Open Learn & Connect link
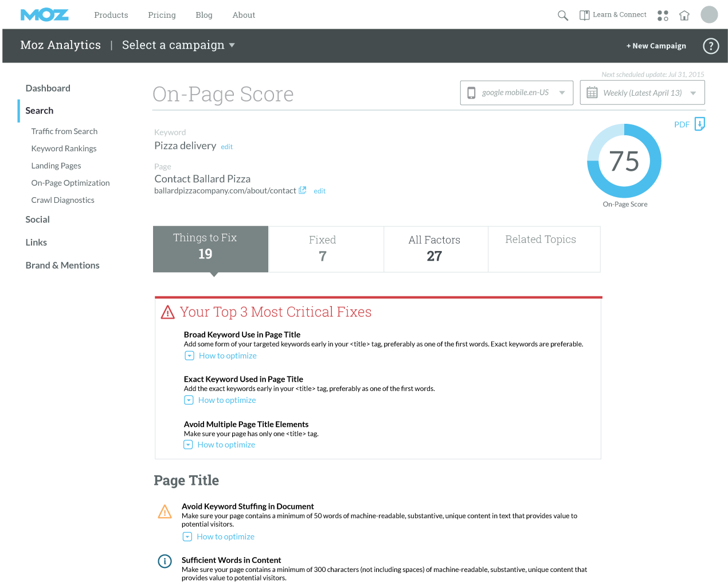This screenshot has height=584, width=728. pyautogui.click(x=619, y=15)
